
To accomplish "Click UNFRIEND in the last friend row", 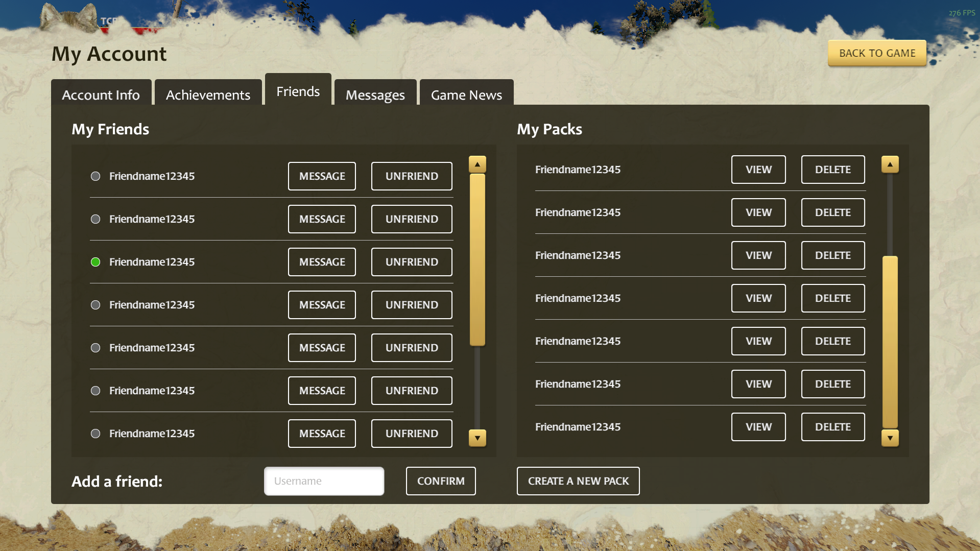I will (x=412, y=434).
